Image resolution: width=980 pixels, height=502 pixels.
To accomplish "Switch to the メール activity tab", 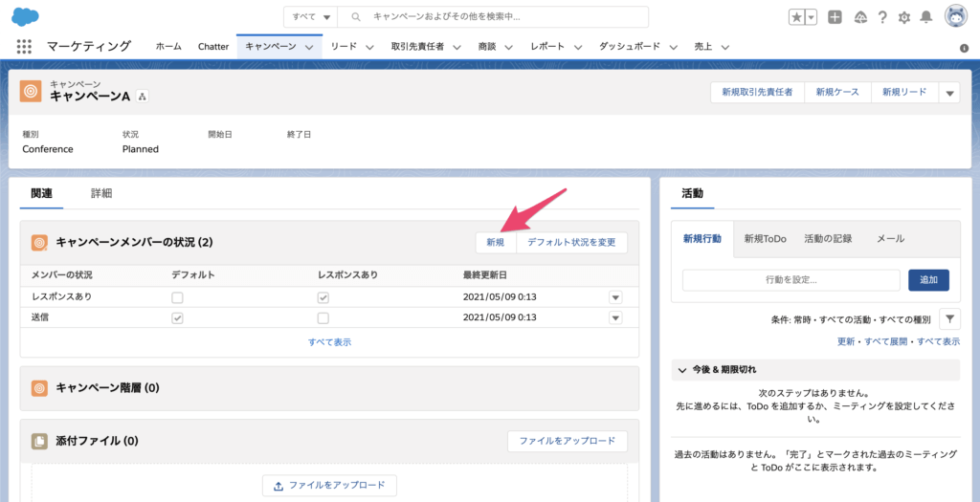I will pos(891,238).
